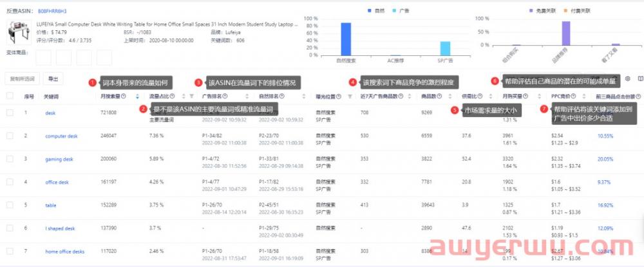Toggle the 付费关联 legend item

pyautogui.click(x=577, y=10)
